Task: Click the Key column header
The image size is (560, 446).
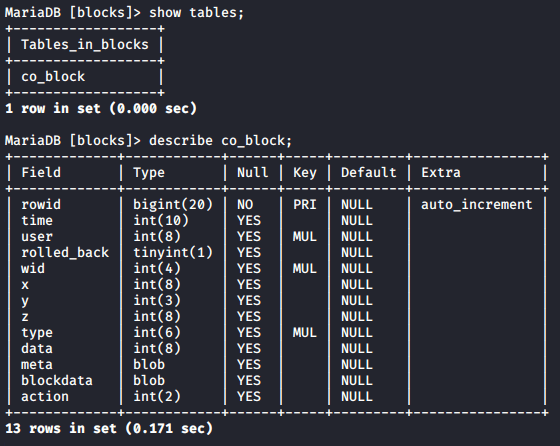Action: pos(305,173)
